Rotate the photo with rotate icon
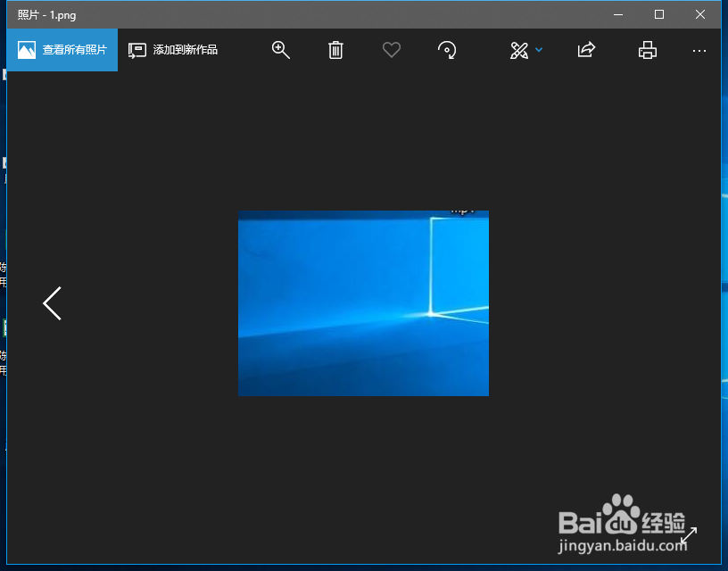 [447, 50]
